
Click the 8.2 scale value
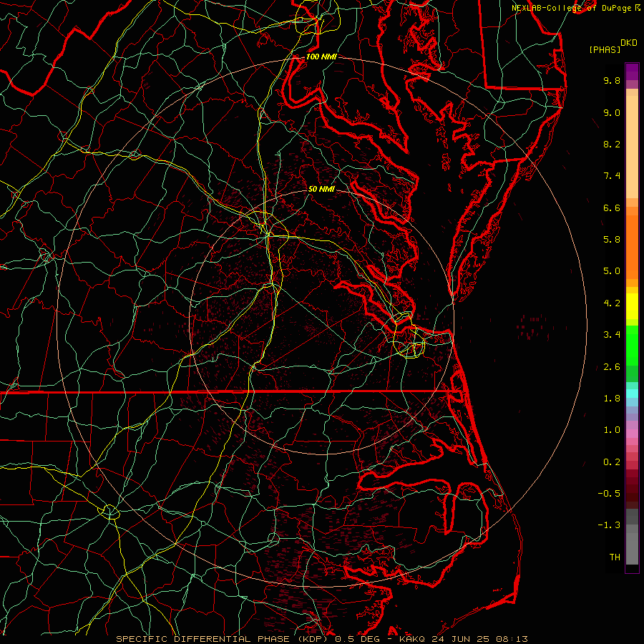point(612,144)
